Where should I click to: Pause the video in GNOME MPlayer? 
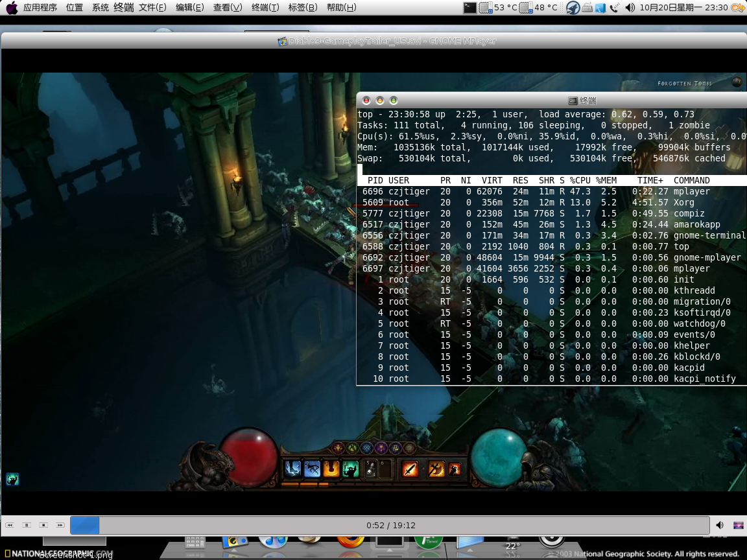coord(27,525)
